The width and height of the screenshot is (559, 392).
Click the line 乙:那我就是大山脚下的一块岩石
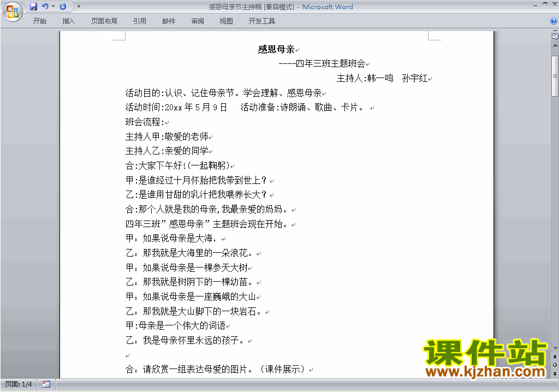click(x=194, y=311)
